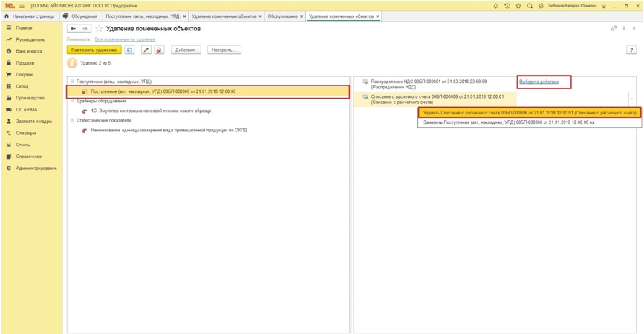
Task: Open Справочники section in sidebar
Action: pos(29,157)
